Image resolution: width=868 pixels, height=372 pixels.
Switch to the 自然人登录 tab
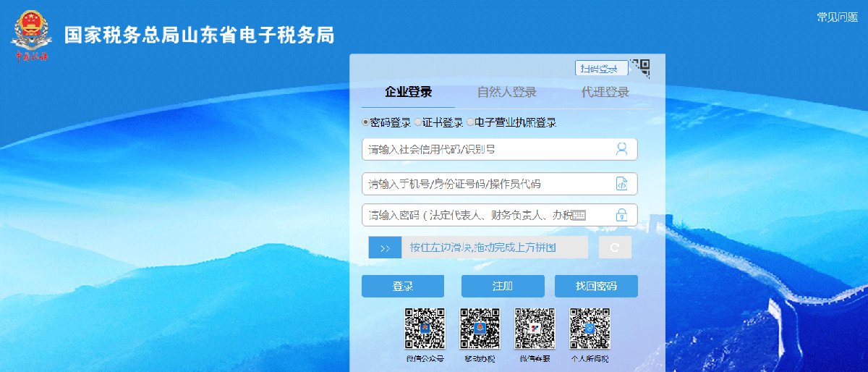pyautogui.click(x=507, y=93)
